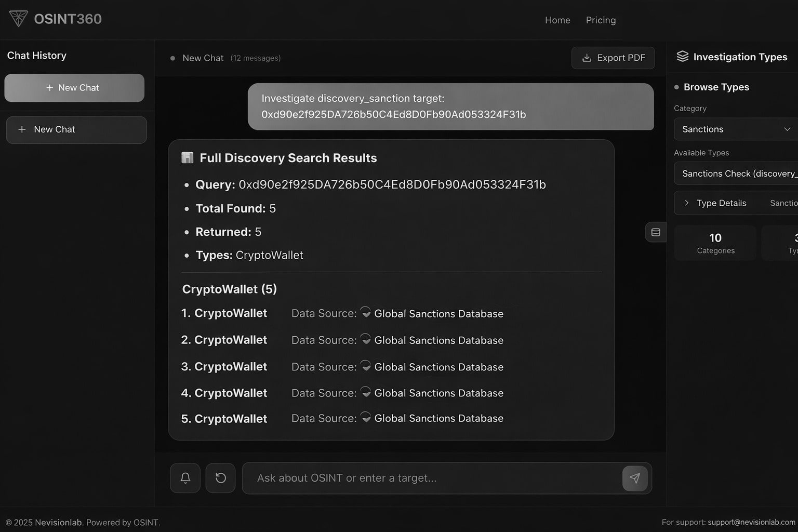
Task: Click the building icon beside Full Discovery Search Results
Action: (x=187, y=157)
